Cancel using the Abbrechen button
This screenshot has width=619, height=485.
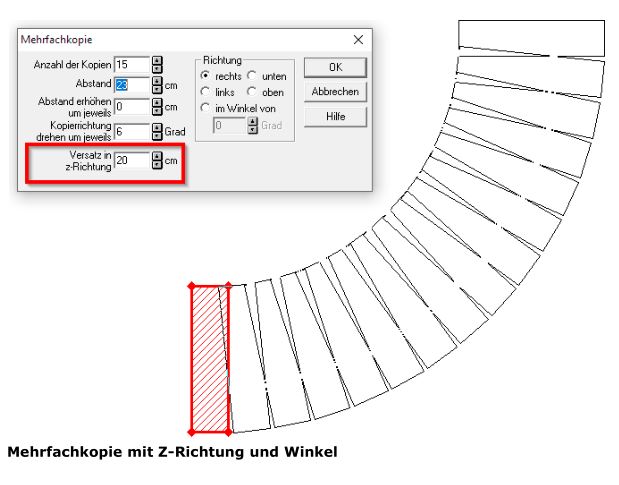tap(335, 92)
